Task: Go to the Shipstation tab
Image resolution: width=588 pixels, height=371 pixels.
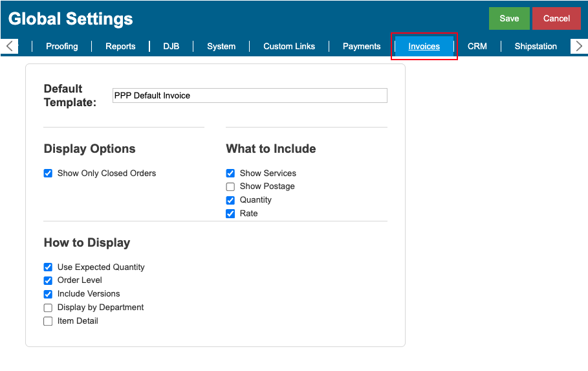Action: click(x=536, y=46)
